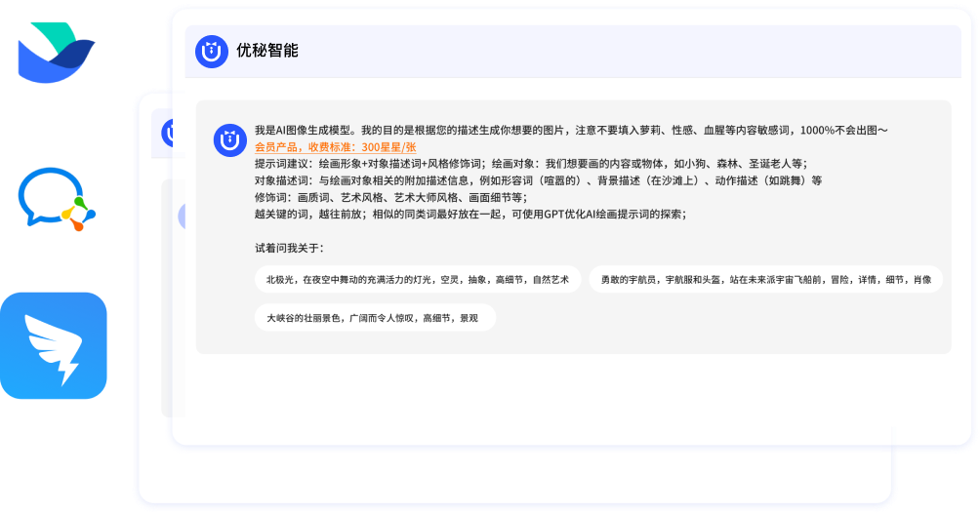Image resolution: width=980 pixels, height=513 pixels.
Task: Click the robot avatar in the chat message
Action: pyautogui.click(x=229, y=140)
